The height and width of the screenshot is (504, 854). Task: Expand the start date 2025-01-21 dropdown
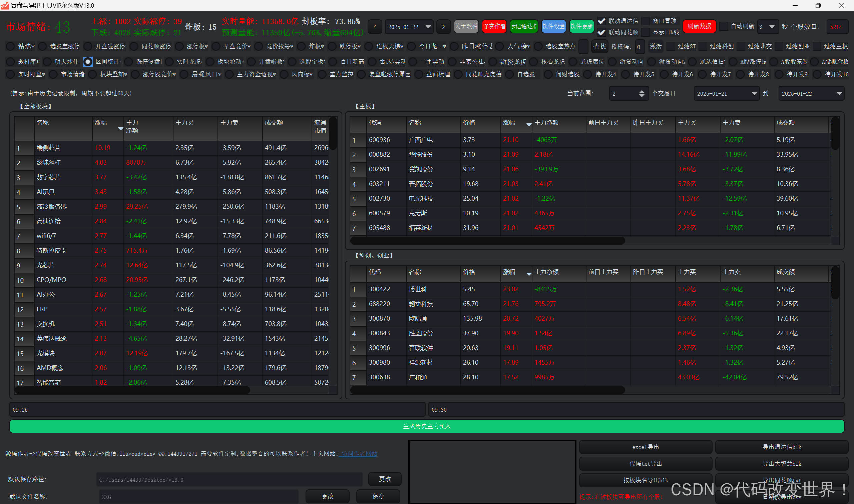(754, 93)
